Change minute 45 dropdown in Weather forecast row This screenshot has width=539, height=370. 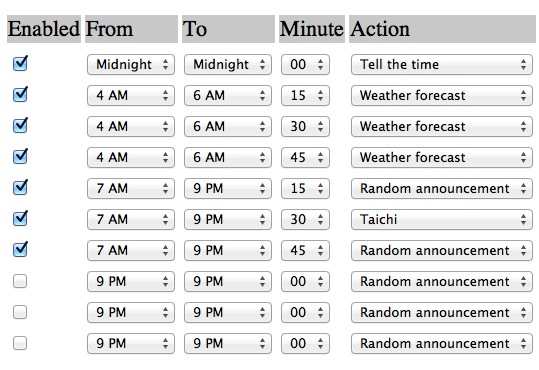305,157
